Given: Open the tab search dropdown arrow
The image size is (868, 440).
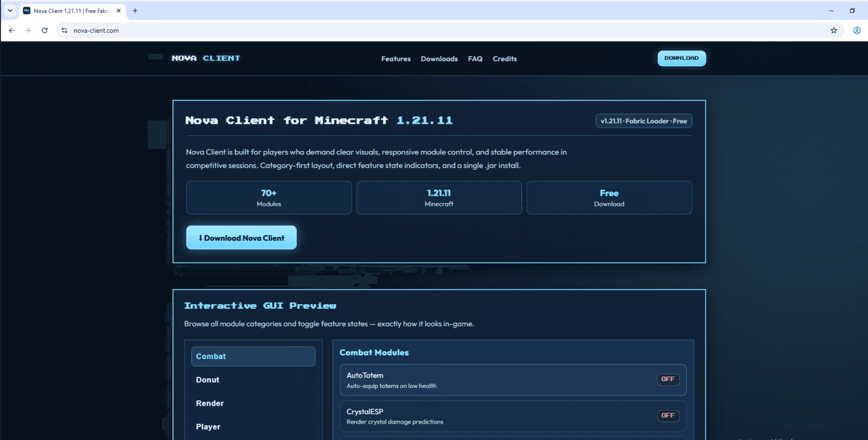Looking at the screenshot, I should pos(10,11).
